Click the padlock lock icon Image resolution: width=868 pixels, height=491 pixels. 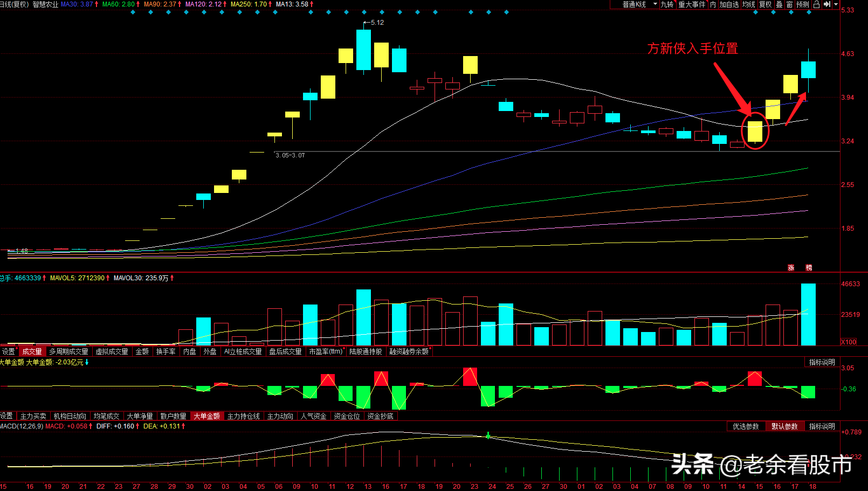(x=816, y=4)
